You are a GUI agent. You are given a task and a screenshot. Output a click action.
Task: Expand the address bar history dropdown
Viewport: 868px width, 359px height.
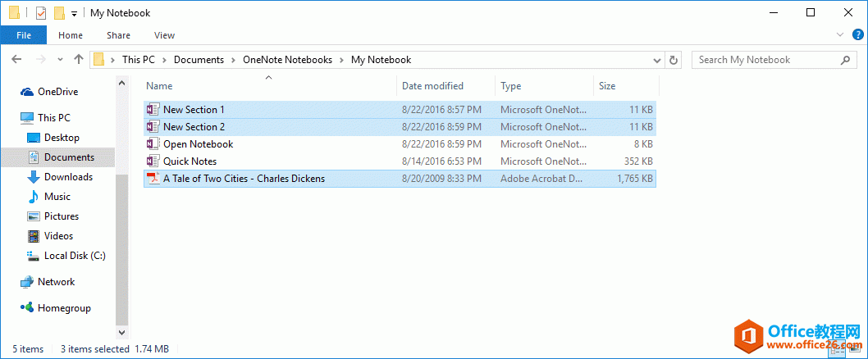click(x=656, y=60)
